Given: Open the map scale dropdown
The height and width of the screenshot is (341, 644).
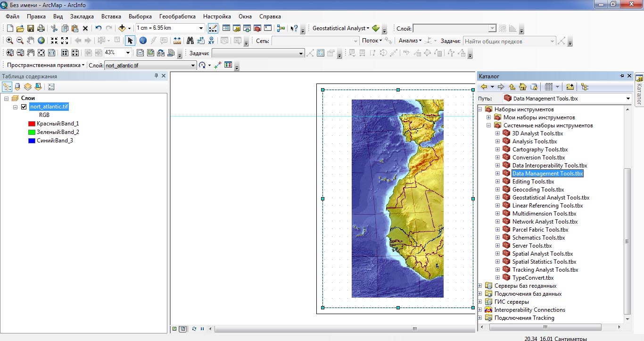Looking at the screenshot, I should 201,28.
